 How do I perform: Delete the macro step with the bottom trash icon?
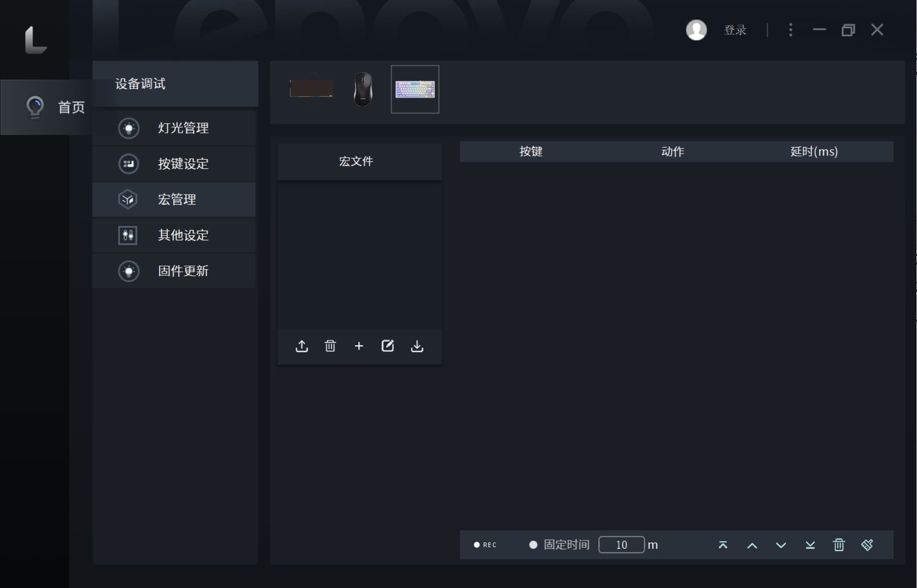pos(839,545)
